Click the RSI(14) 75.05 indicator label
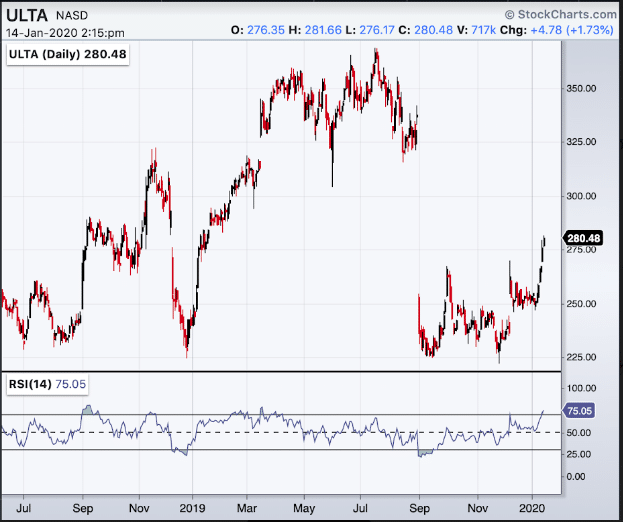623x522 pixels. click(x=47, y=384)
